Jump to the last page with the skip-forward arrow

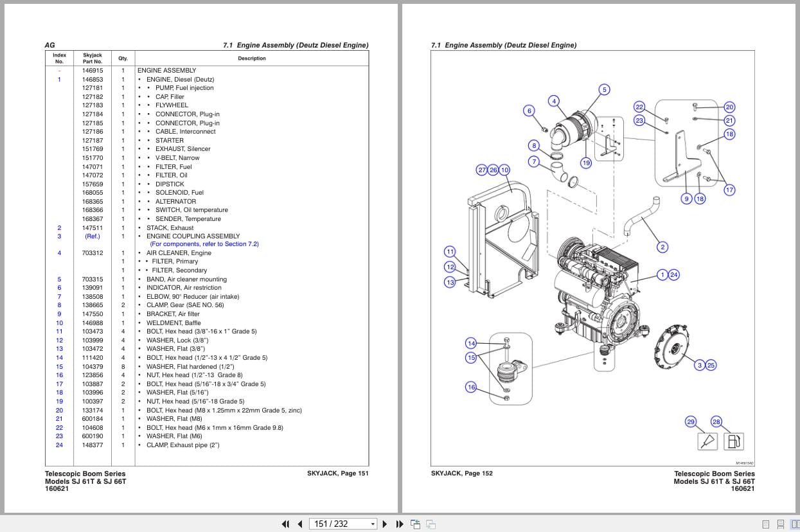click(x=400, y=524)
